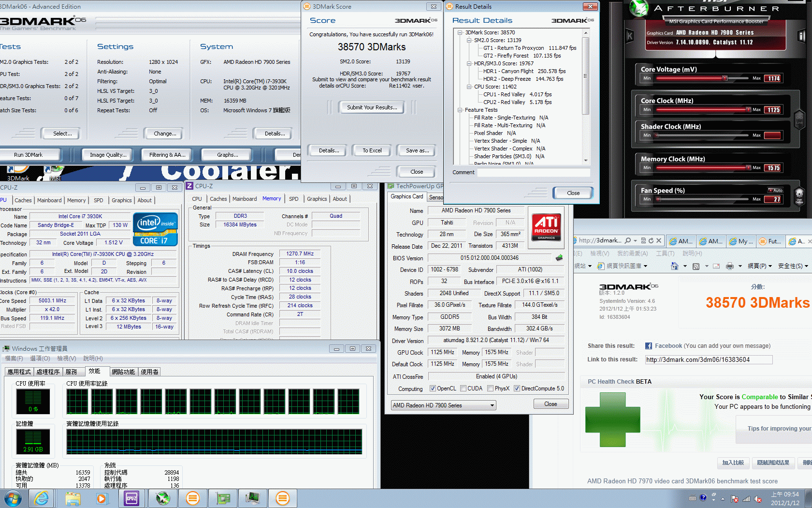The height and width of the screenshot is (508, 812).
Task: Collapse the SM2.0 Score tree node
Action: [x=469, y=40]
